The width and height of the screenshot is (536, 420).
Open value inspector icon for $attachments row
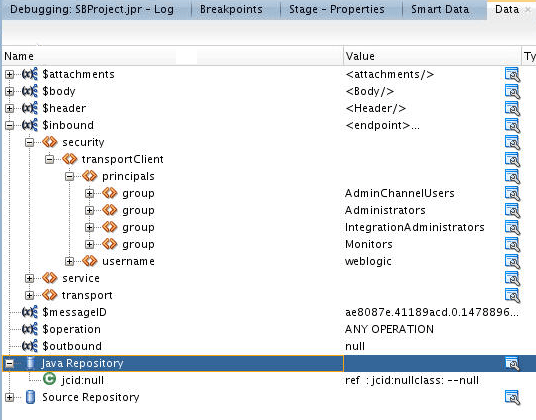coord(512,74)
